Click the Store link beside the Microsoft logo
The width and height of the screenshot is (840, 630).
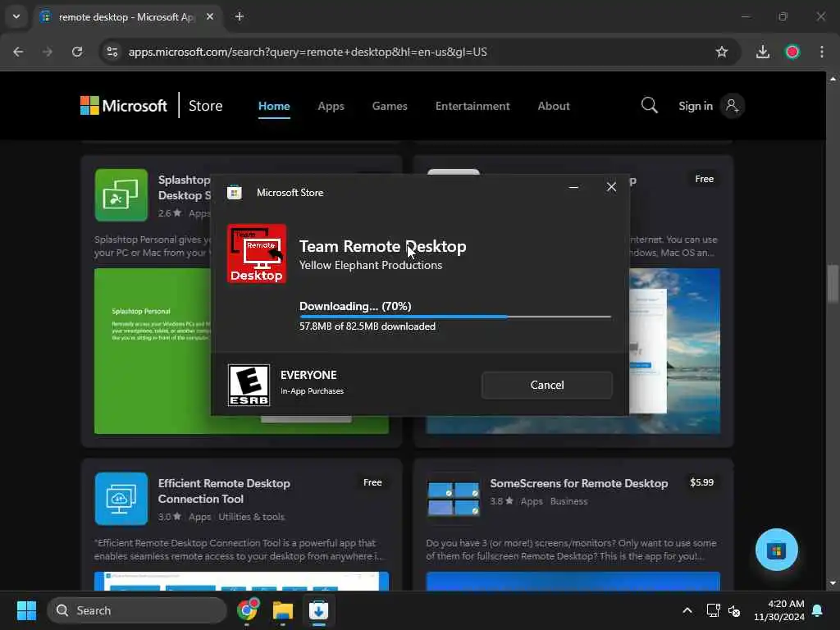click(205, 106)
